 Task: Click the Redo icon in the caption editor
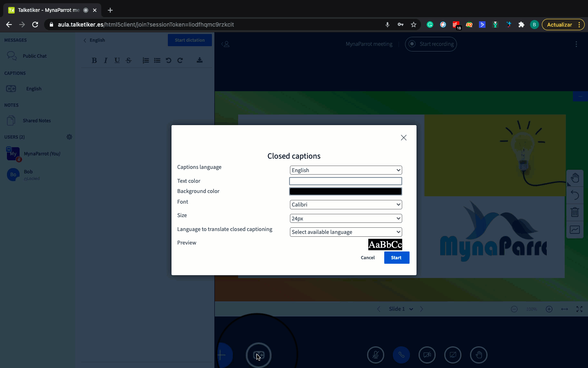[180, 61]
